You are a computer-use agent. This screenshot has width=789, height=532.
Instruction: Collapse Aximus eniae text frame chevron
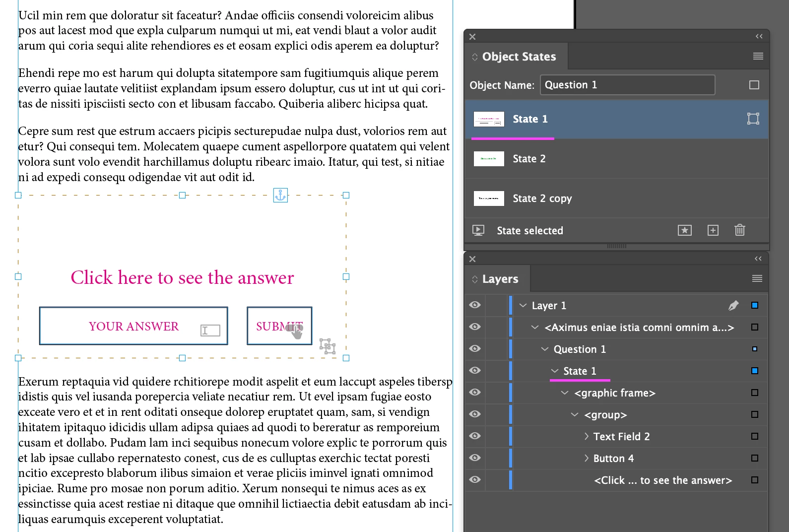click(x=535, y=328)
